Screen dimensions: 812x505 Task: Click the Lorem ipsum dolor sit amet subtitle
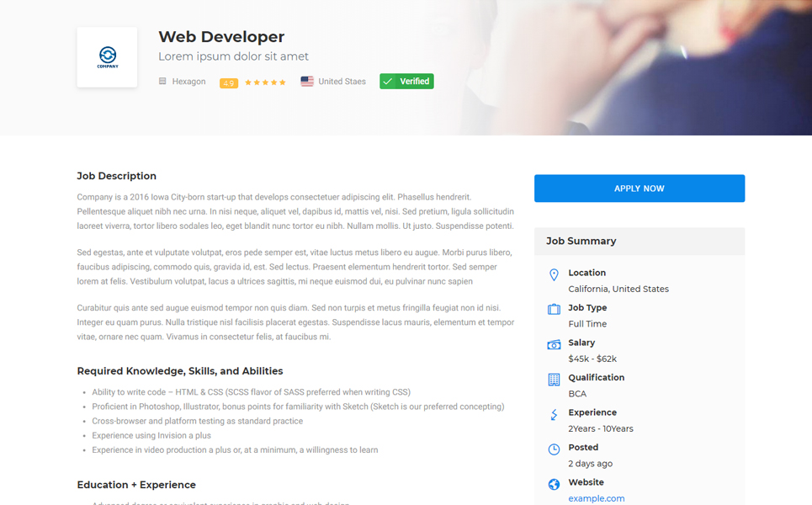point(233,56)
